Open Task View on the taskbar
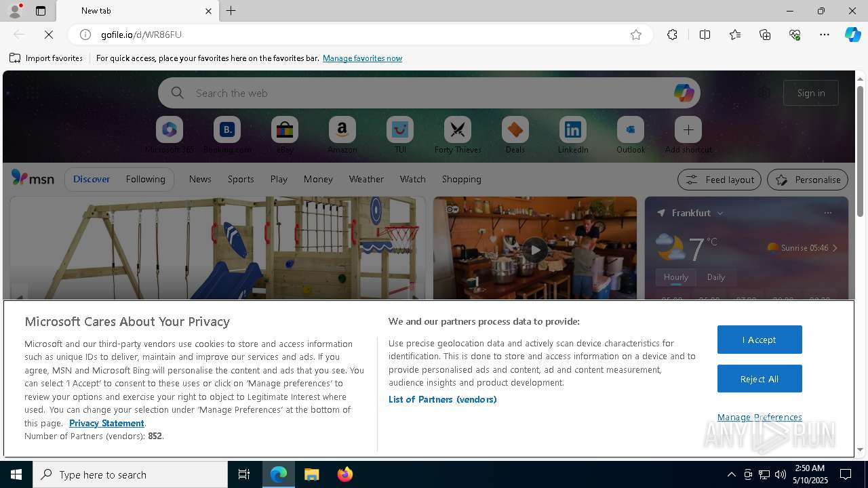The width and height of the screenshot is (868, 488). tap(244, 474)
